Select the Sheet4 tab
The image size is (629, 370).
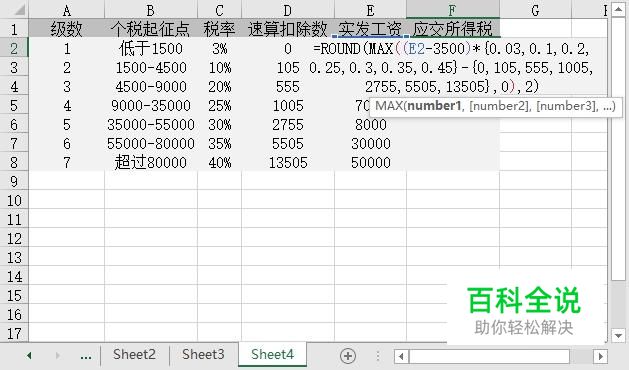(272, 355)
